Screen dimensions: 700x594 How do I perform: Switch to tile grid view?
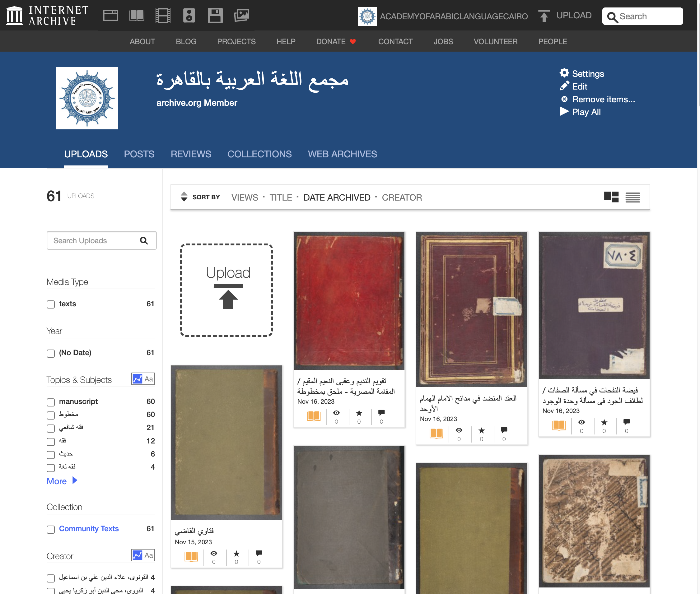tap(611, 197)
